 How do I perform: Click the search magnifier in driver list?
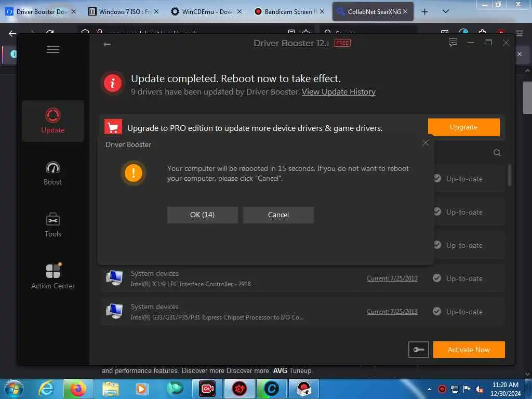pyautogui.click(x=497, y=153)
